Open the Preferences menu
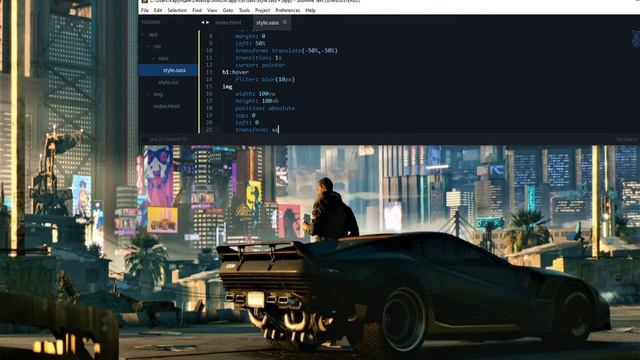640x360 pixels. (288, 10)
